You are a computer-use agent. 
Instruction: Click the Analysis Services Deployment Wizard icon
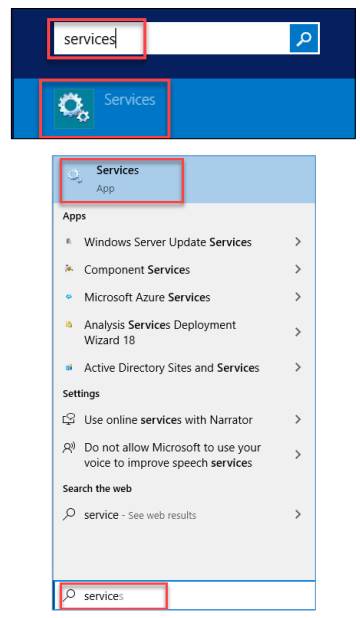click(69, 325)
